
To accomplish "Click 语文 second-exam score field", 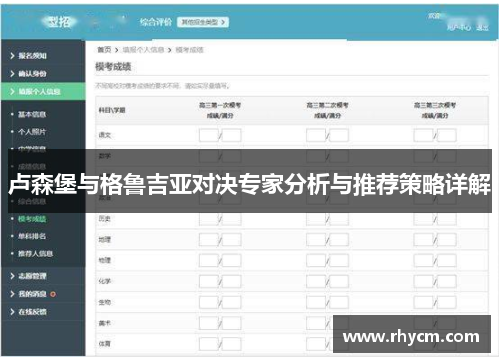I will 316,135.
